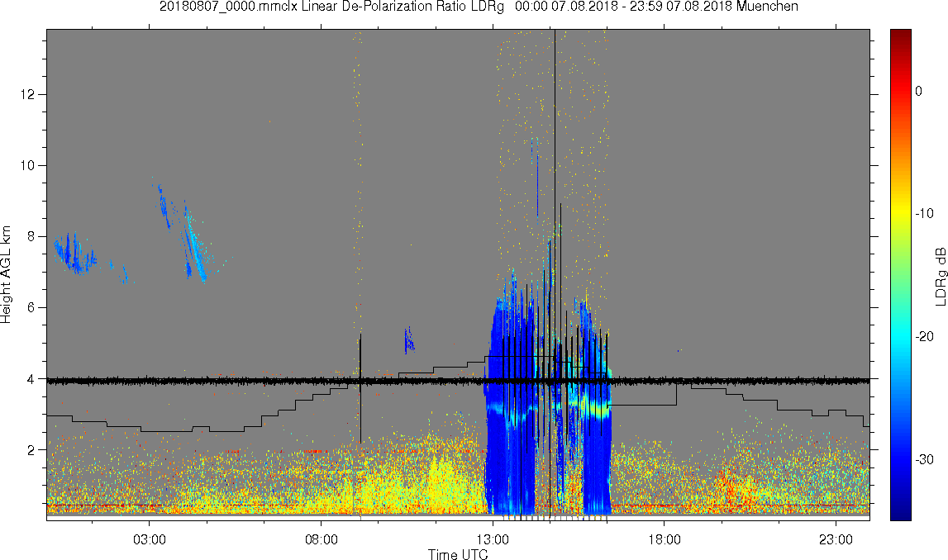Click the colorbar value -30
Screen dimensions: 948x560
[x=924, y=460]
